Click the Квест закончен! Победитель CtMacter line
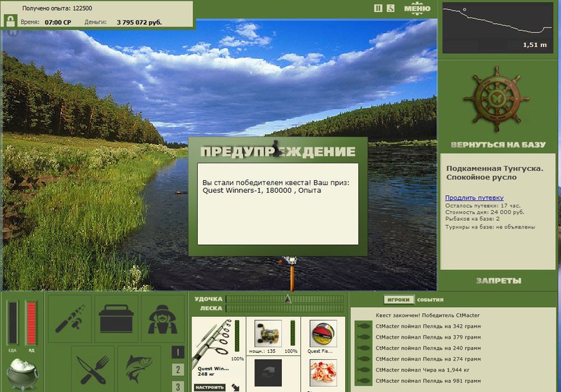561x392 pixels. coord(428,316)
